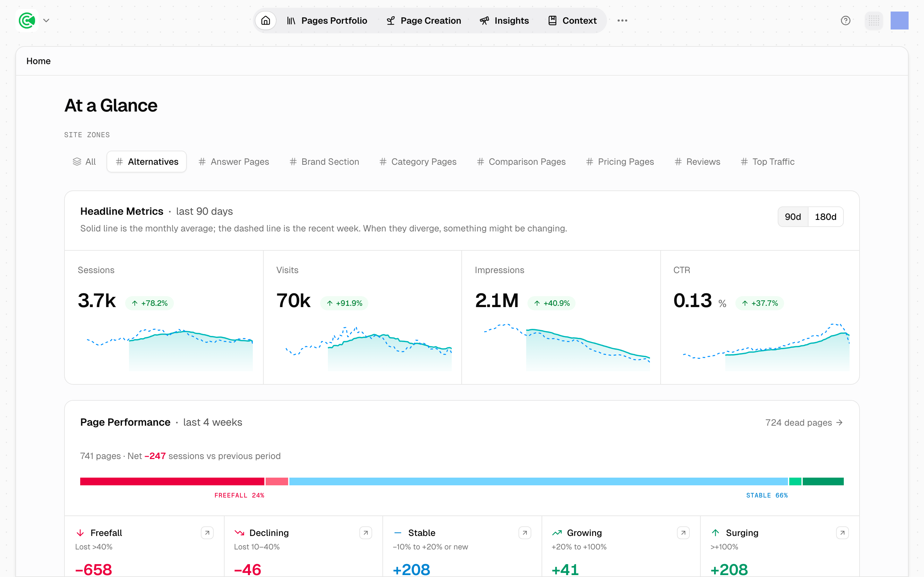Expand the workspace dropdown chevron beside the logo
The height and width of the screenshot is (577, 924).
[46, 21]
